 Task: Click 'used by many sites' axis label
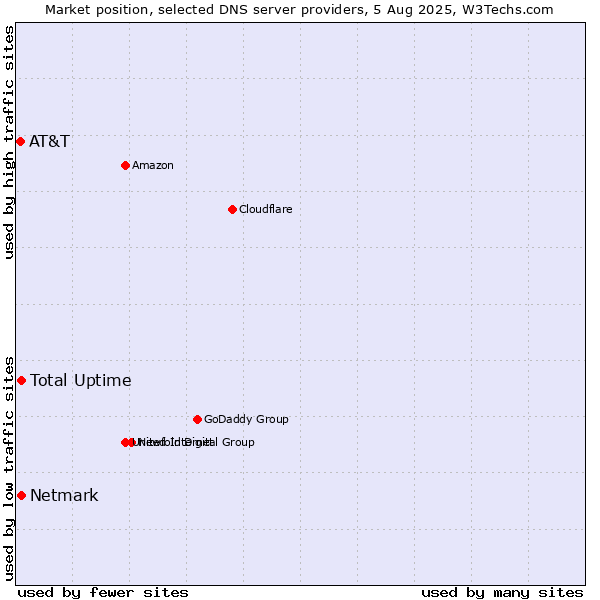(x=502, y=593)
